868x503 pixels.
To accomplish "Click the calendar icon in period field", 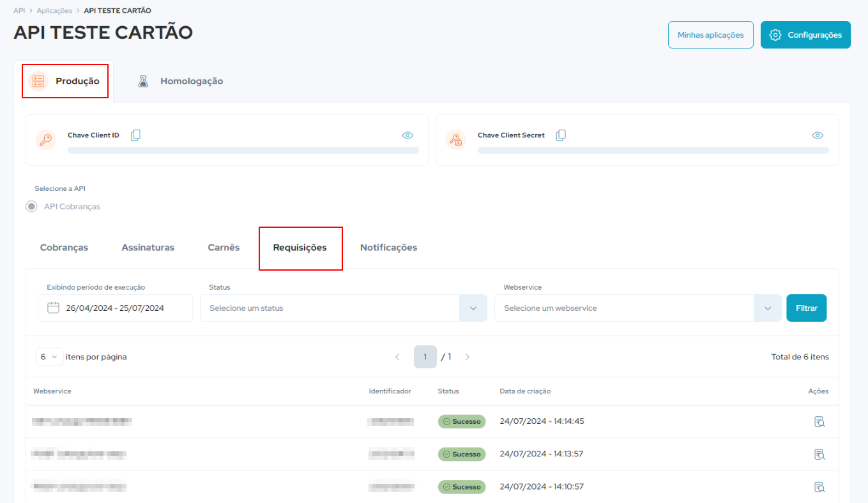I will 54,308.
